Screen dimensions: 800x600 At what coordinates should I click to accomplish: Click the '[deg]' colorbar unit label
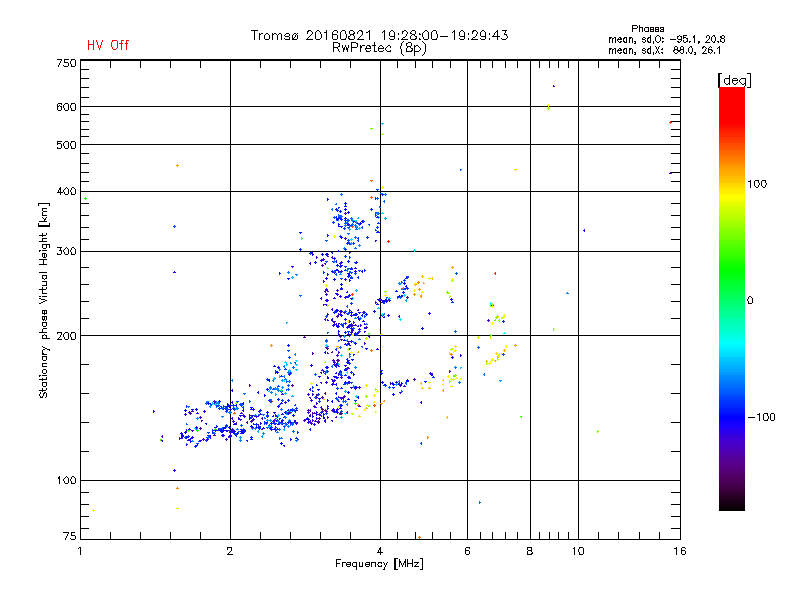(x=734, y=80)
